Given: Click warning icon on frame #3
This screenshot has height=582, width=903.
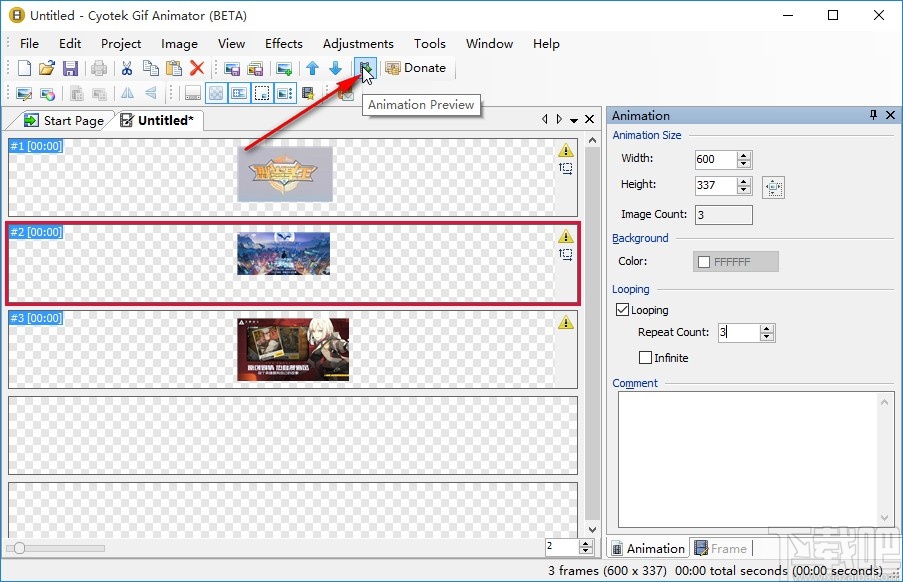Looking at the screenshot, I should (566, 322).
